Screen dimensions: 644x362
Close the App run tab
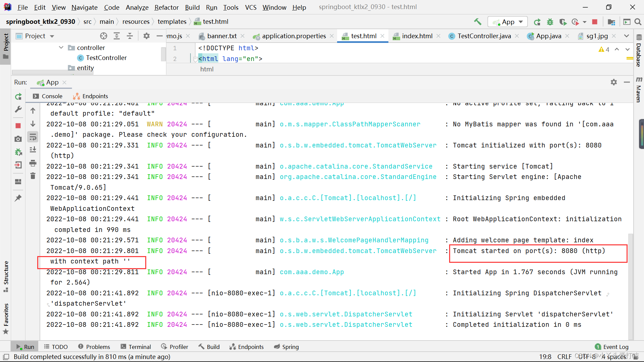coord(64,82)
